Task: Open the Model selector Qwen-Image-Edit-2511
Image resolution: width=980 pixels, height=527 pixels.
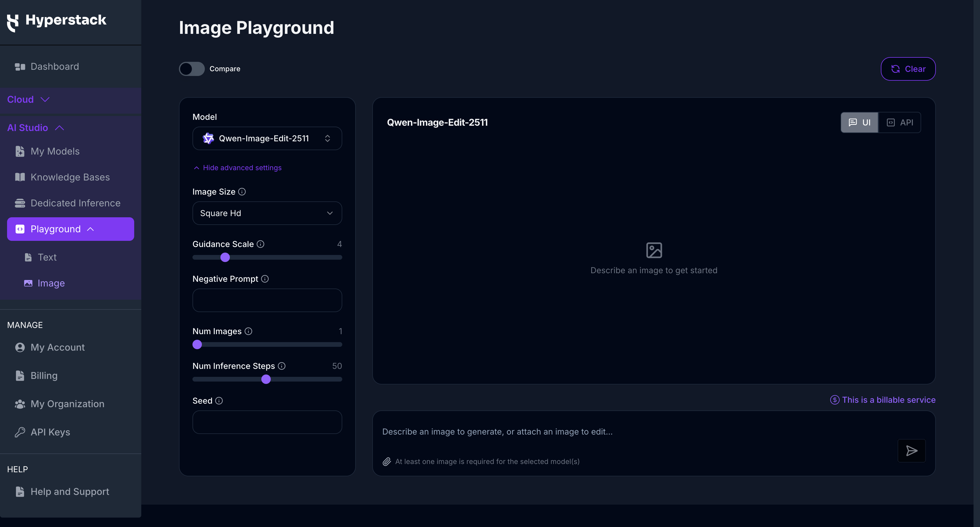Action: 267,138
